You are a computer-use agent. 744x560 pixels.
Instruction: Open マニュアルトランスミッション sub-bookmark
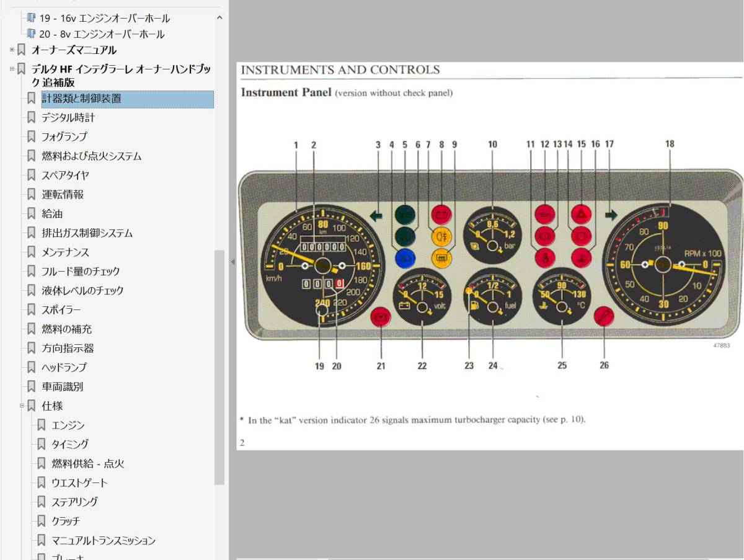click(104, 540)
